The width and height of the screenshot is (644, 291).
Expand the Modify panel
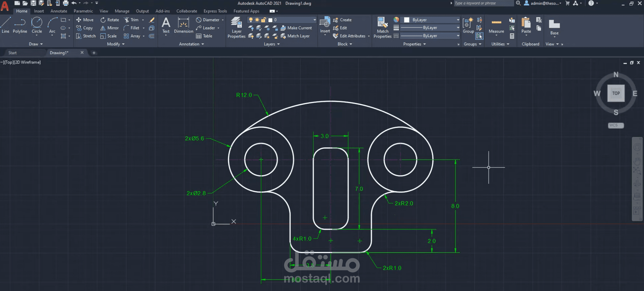116,44
